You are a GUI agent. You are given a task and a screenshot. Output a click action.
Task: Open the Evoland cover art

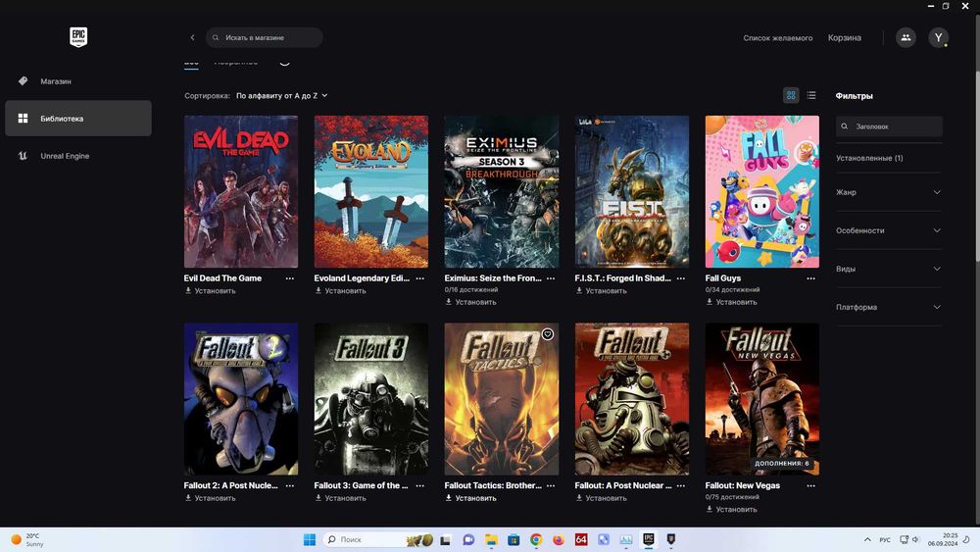point(371,191)
